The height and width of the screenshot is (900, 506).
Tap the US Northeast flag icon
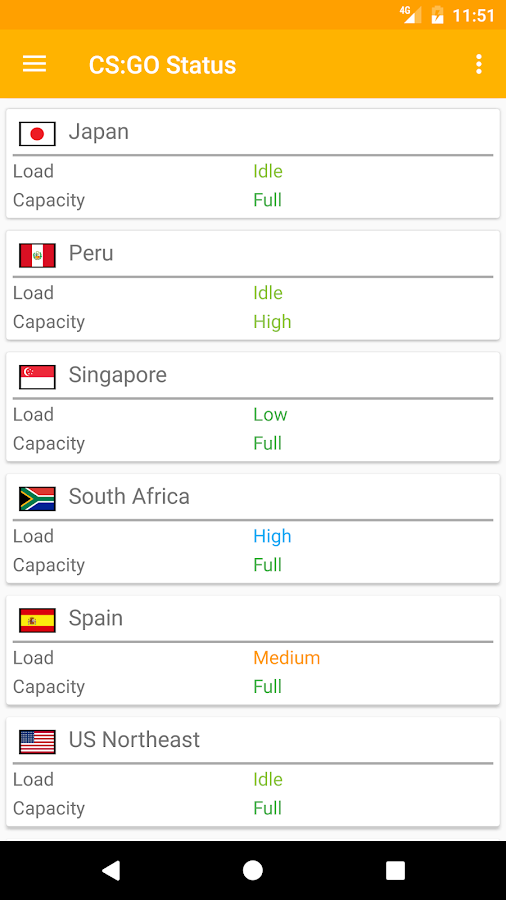pos(37,742)
